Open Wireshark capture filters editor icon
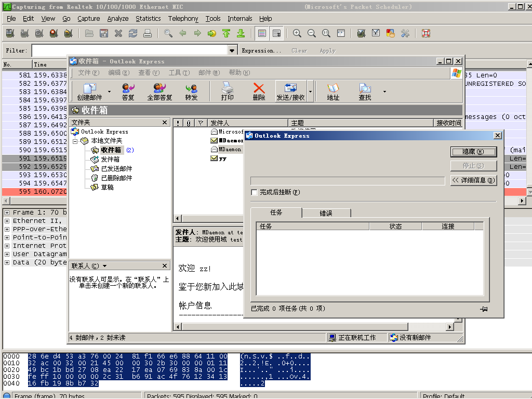Screen dimensions: 532x399 click(x=362, y=33)
